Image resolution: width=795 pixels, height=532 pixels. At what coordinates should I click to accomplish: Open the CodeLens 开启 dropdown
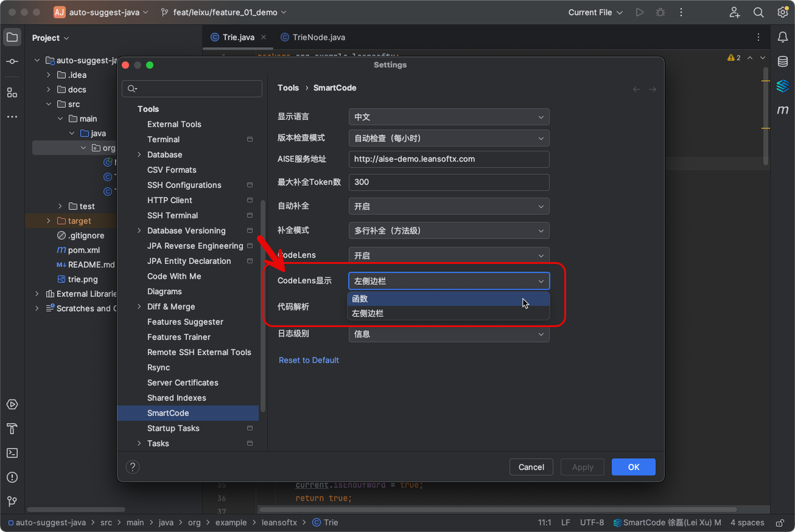click(x=449, y=255)
